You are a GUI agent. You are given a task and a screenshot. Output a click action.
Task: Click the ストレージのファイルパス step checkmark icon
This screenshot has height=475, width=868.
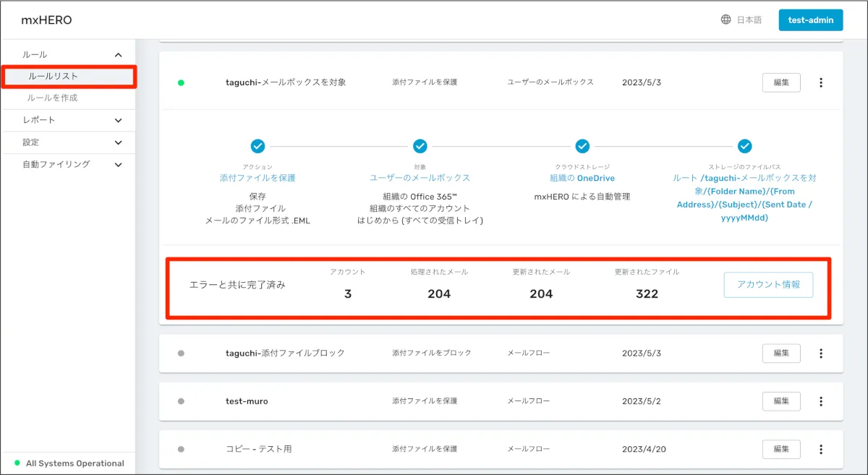pyautogui.click(x=744, y=147)
